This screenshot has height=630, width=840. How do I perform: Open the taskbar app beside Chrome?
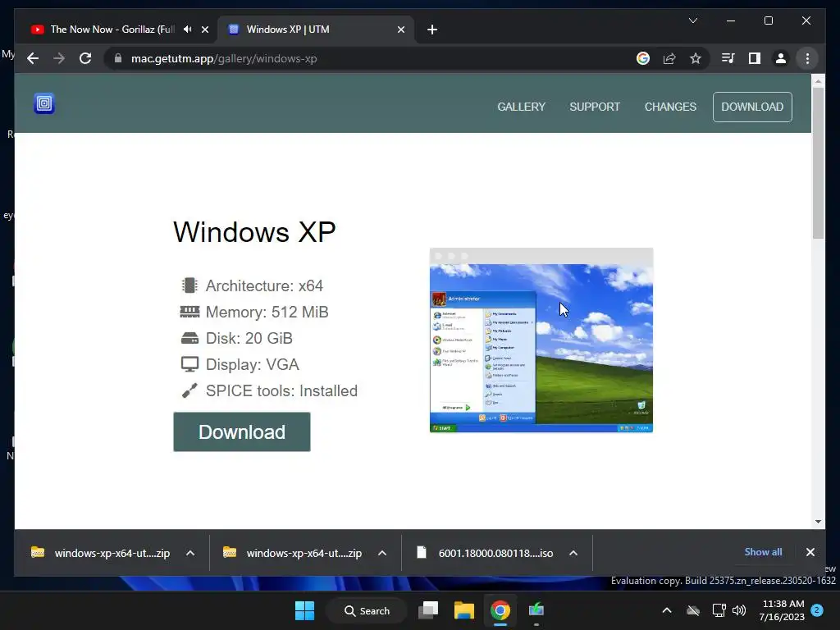click(x=536, y=610)
